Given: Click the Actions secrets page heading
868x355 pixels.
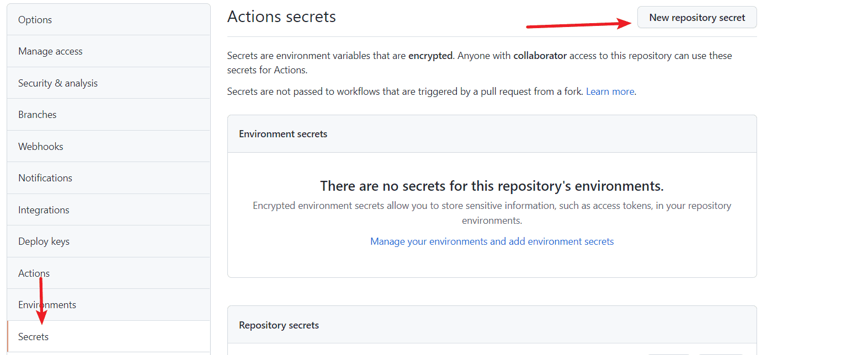Looking at the screenshot, I should click(281, 17).
